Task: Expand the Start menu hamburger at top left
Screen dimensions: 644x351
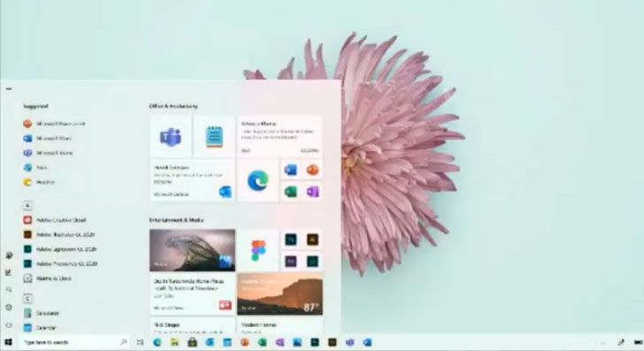Action: tap(9, 88)
